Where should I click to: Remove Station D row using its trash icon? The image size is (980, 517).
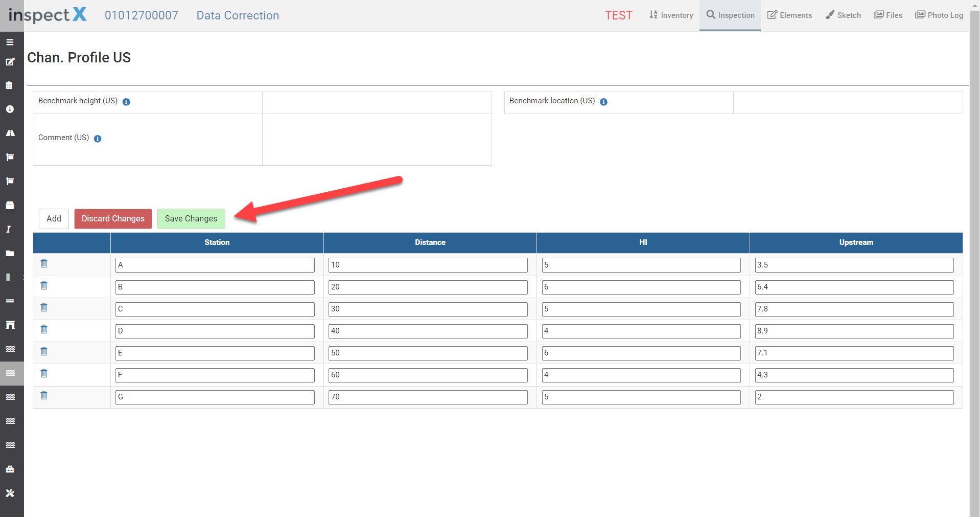(44, 329)
